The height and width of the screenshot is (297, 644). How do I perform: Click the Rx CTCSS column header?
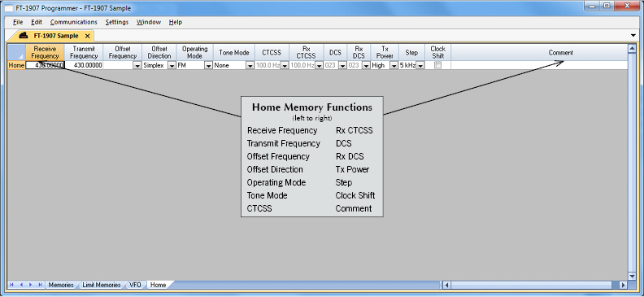(x=306, y=53)
